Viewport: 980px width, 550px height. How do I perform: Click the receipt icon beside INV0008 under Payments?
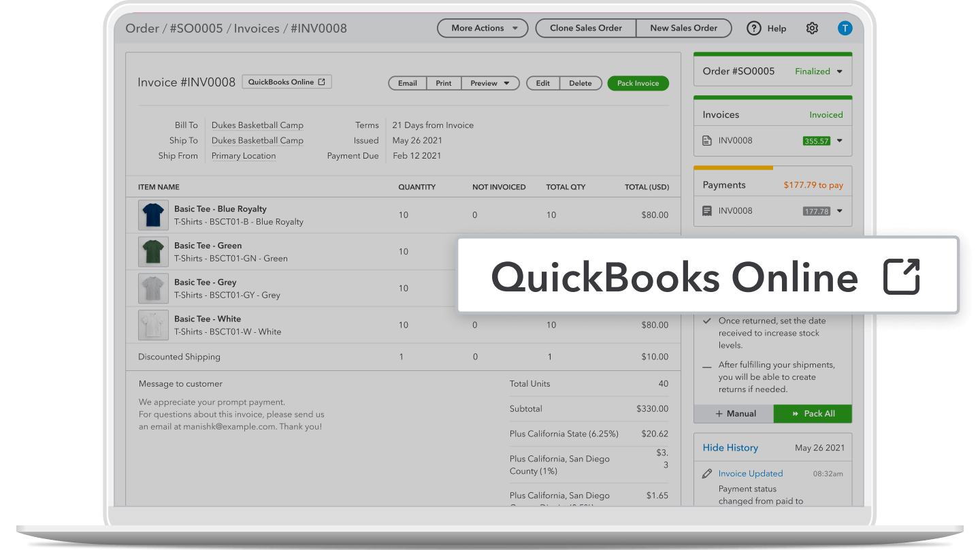tap(707, 211)
